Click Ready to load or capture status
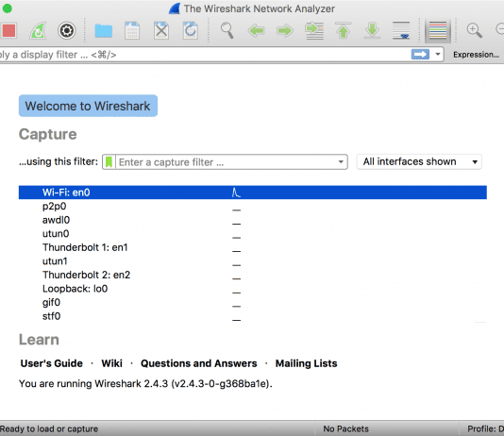Image resolution: width=504 pixels, height=436 pixels. 49,429
